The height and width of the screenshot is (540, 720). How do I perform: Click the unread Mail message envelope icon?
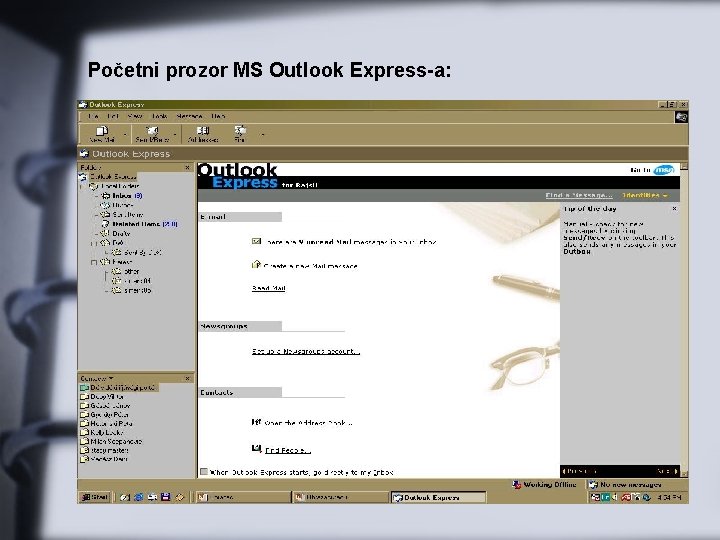click(x=256, y=241)
